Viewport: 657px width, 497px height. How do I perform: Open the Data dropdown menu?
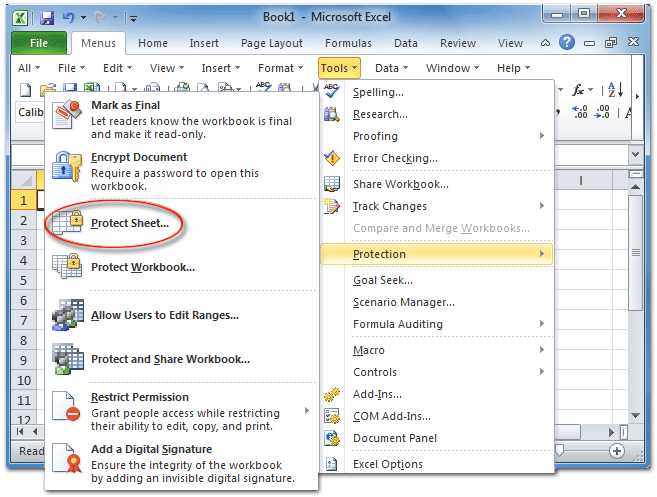tap(392, 68)
